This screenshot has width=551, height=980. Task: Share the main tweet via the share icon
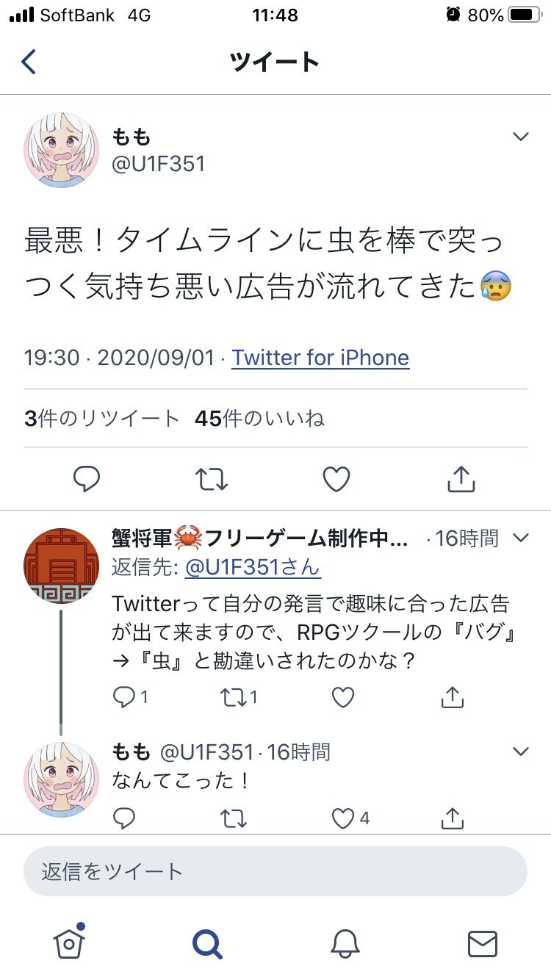tap(461, 479)
